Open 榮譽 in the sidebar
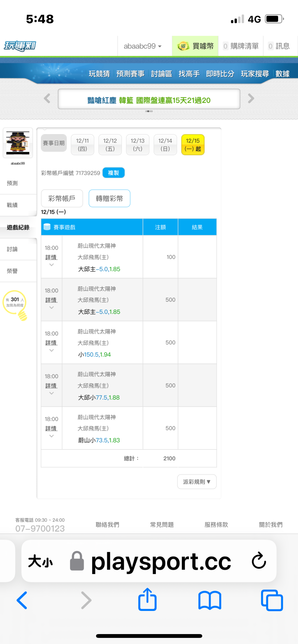This screenshot has width=298, height=644. coord(18,271)
